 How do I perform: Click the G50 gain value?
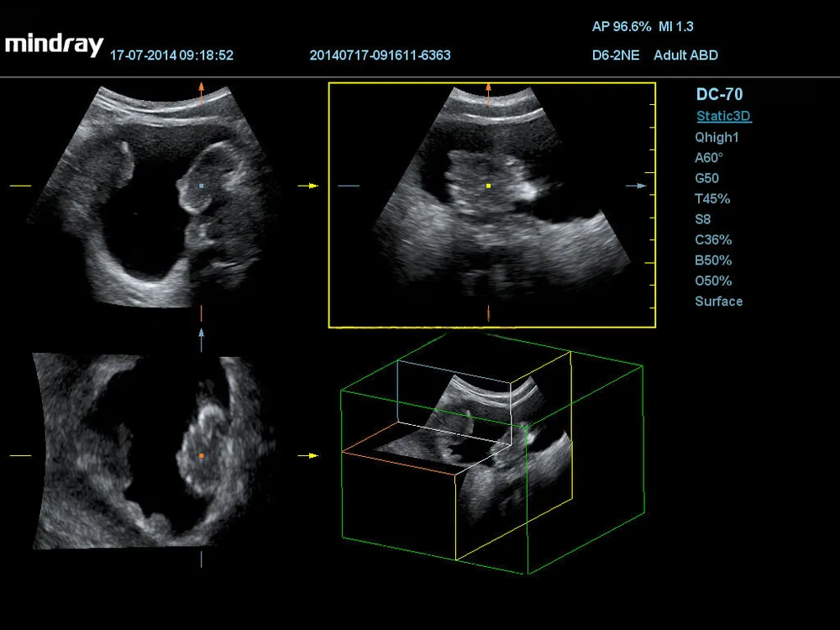click(706, 178)
